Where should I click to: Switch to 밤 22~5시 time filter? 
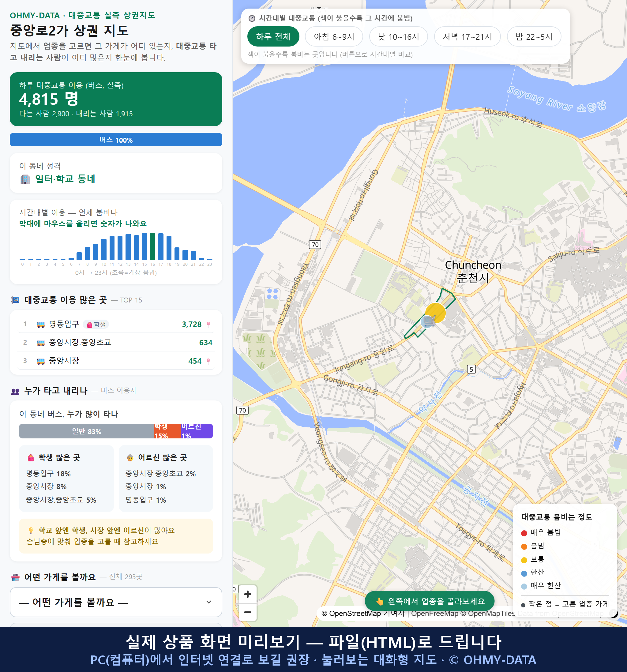click(x=534, y=36)
